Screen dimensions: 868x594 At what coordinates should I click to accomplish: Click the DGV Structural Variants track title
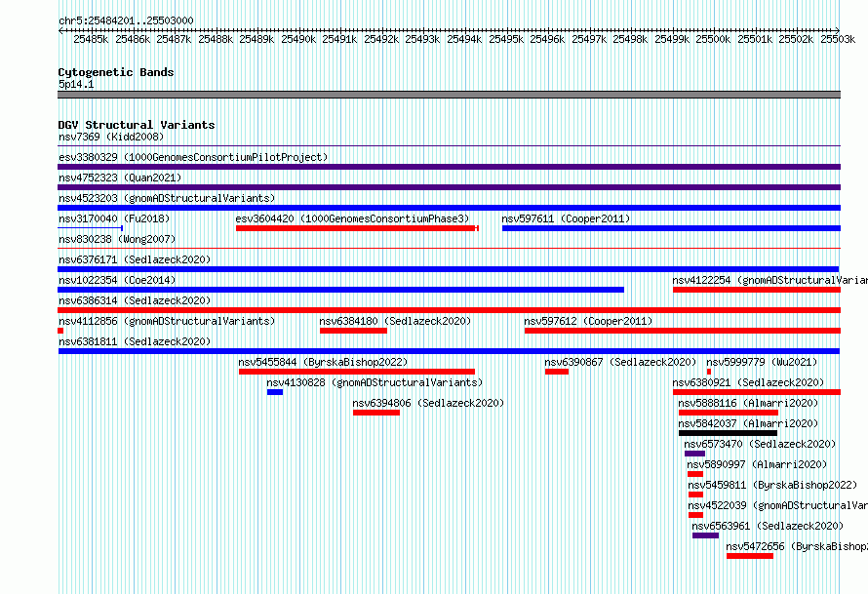tap(137, 125)
